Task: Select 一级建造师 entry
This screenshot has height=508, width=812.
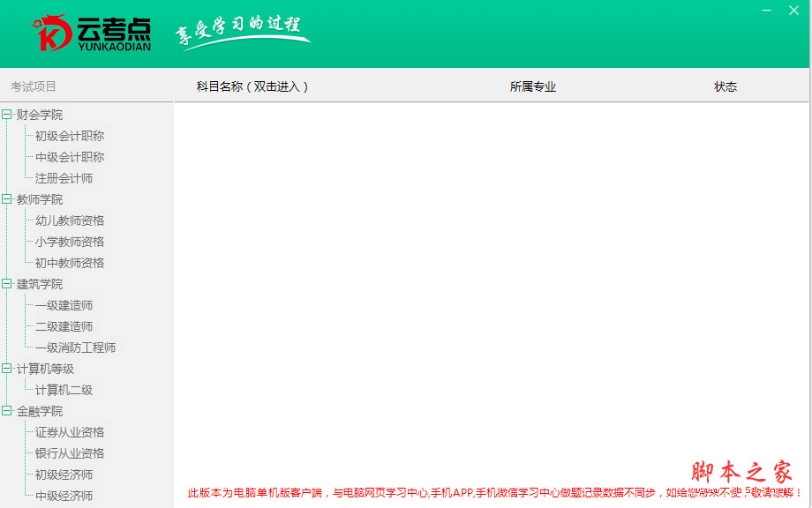Action: click(x=64, y=306)
